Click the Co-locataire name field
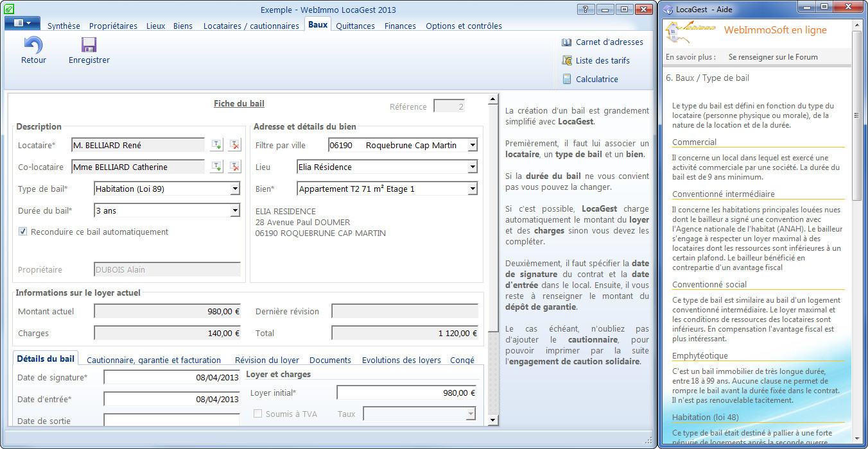 (138, 167)
